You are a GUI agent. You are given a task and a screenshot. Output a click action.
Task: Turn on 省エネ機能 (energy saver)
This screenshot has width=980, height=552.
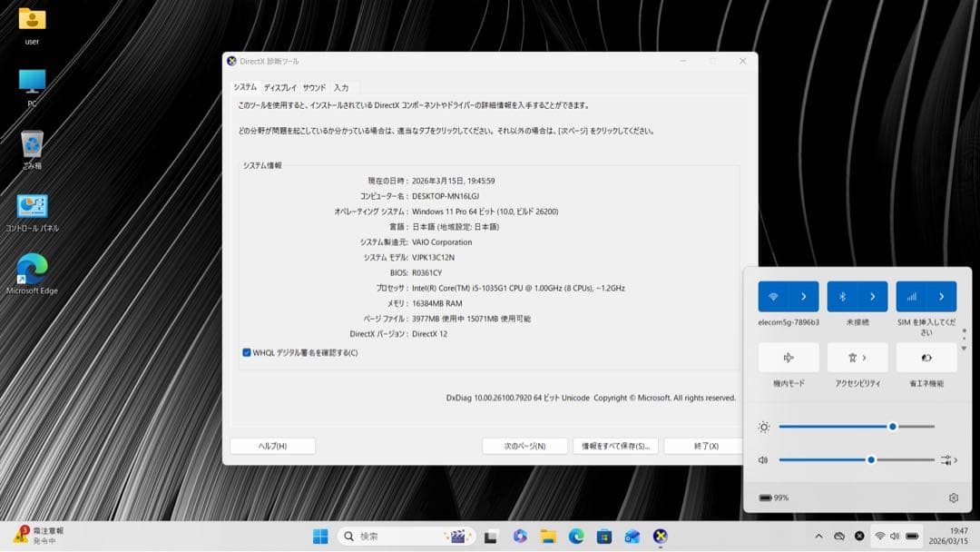click(926, 357)
